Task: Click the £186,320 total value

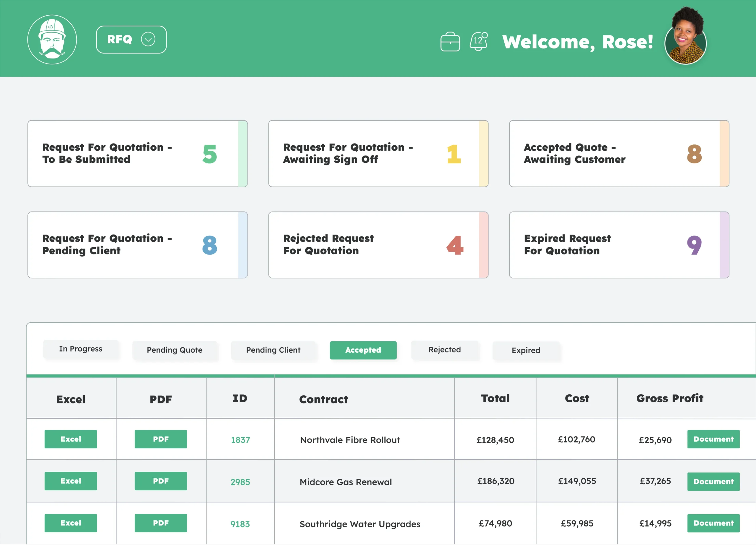Action: [496, 481]
